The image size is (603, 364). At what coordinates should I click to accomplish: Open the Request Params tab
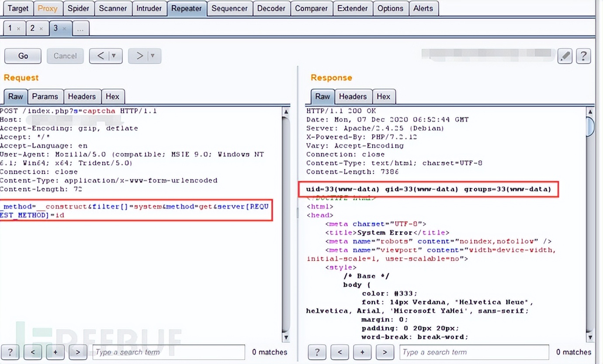point(45,96)
